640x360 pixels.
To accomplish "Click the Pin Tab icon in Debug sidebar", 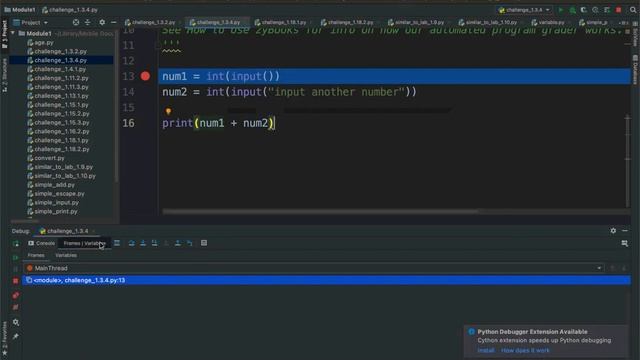I will point(16,336).
